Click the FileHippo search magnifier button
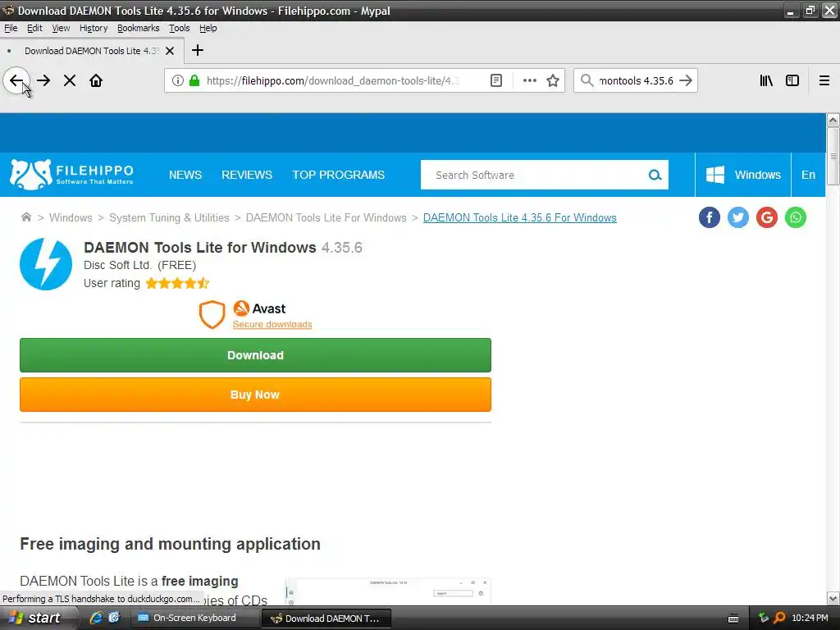The height and width of the screenshot is (630, 840). point(655,175)
